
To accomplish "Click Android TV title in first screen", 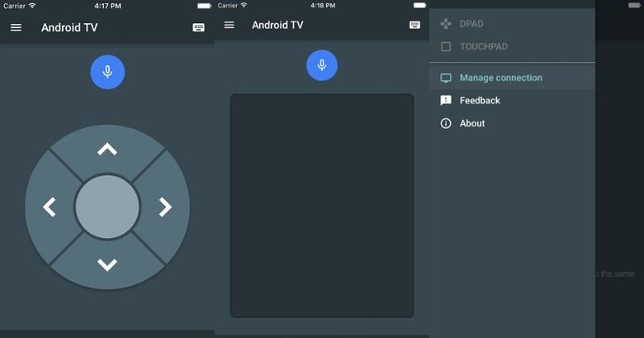I will [69, 27].
